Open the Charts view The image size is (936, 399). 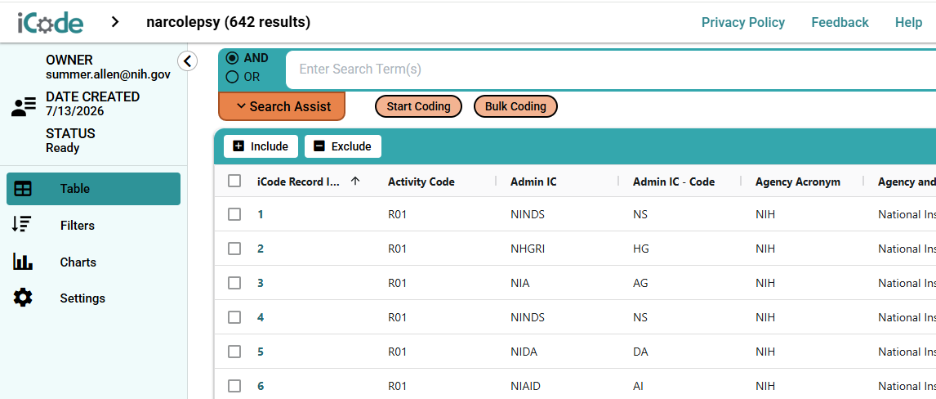pyautogui.click(x=93, y=262)
